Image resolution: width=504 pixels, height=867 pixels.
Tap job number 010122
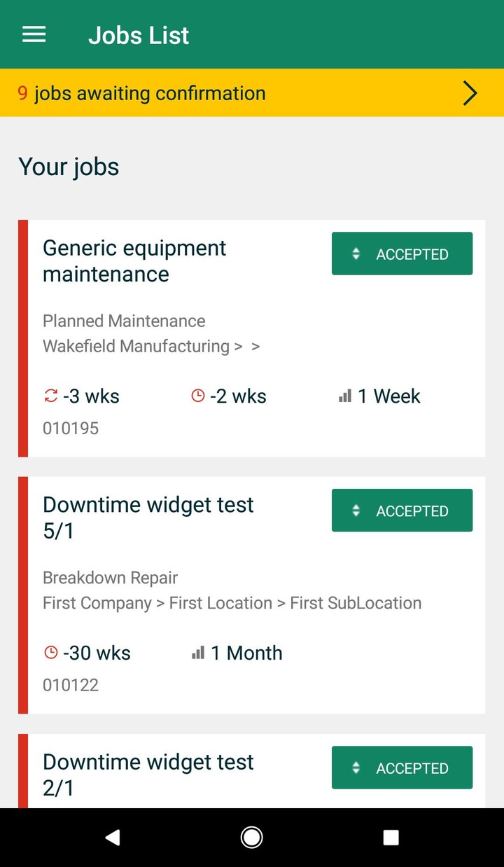pos(71,685)
